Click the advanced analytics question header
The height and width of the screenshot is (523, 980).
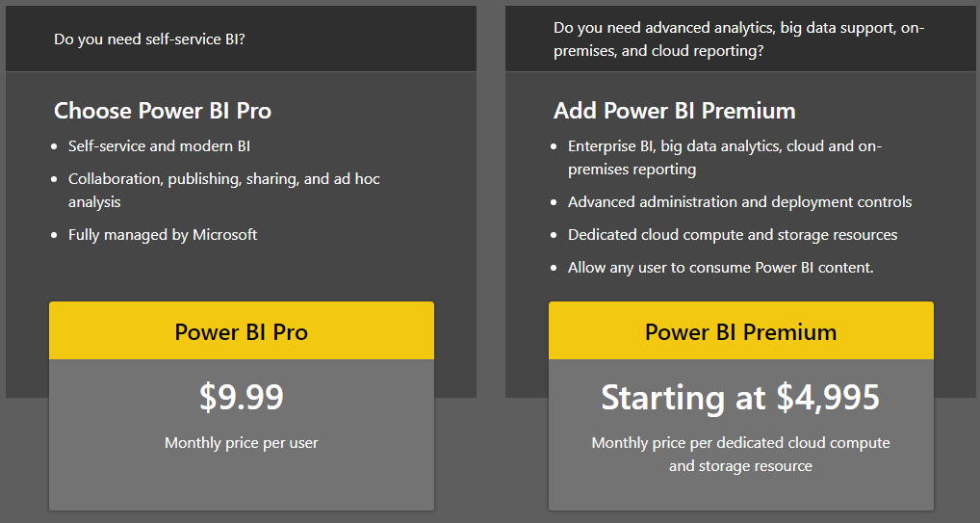738,39
